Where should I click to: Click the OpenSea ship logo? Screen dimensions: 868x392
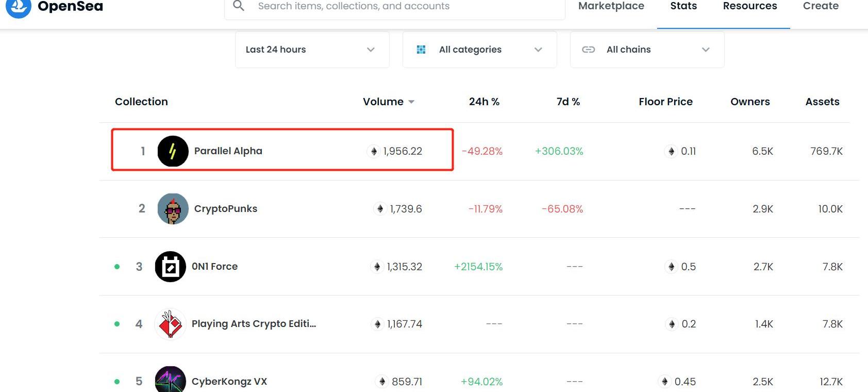(18, 7)
